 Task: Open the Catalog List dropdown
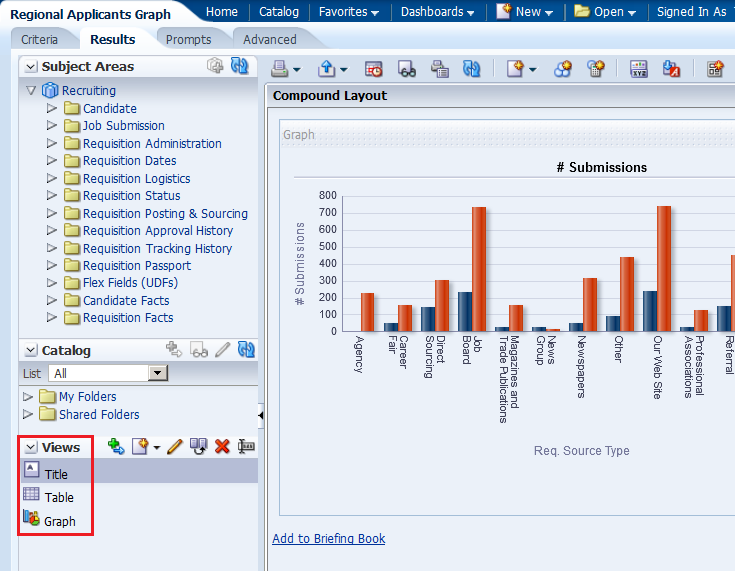157,373
